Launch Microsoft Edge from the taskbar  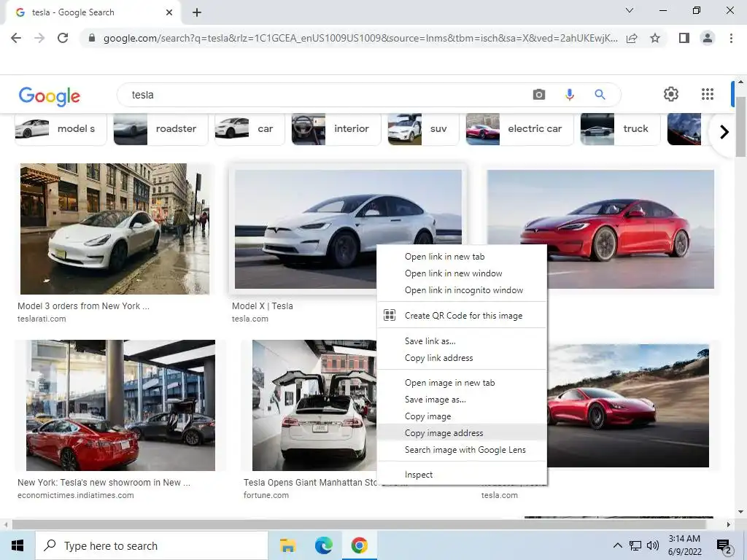[x=323, y=545]
